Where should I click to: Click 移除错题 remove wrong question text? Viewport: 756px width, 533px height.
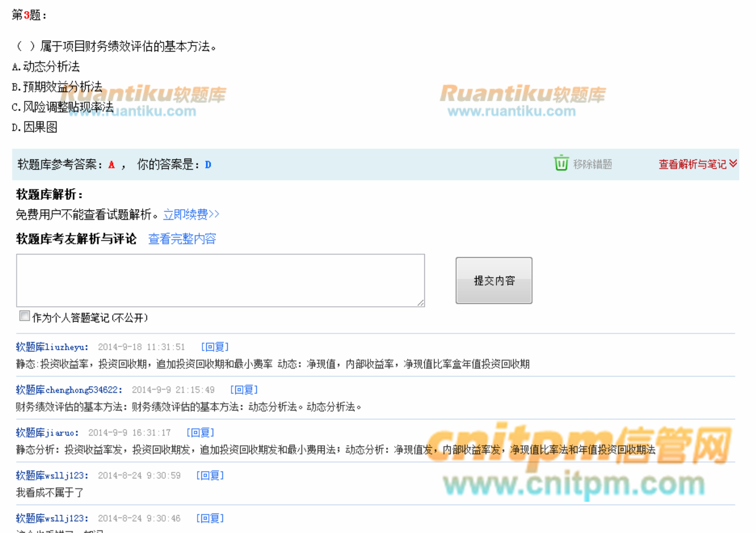(x=592, y=164)
